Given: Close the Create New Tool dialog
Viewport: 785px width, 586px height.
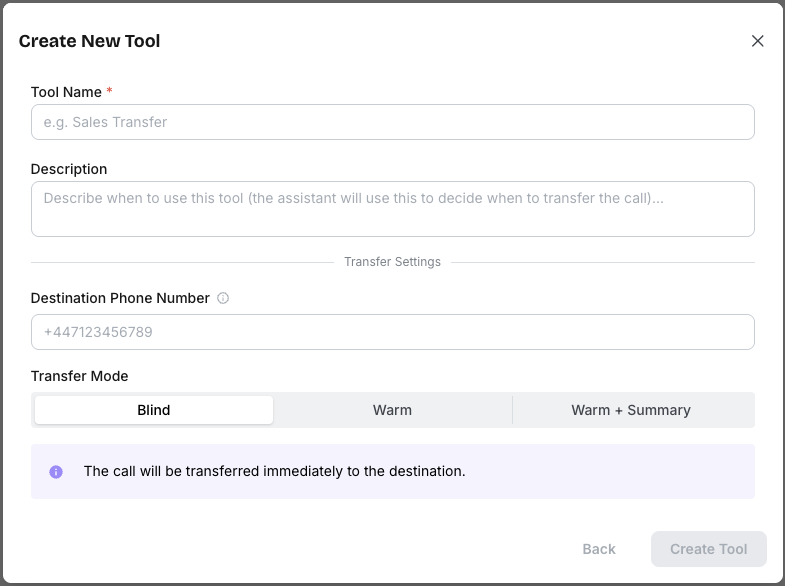Looking at the screenshot, I should coord(757,41).
